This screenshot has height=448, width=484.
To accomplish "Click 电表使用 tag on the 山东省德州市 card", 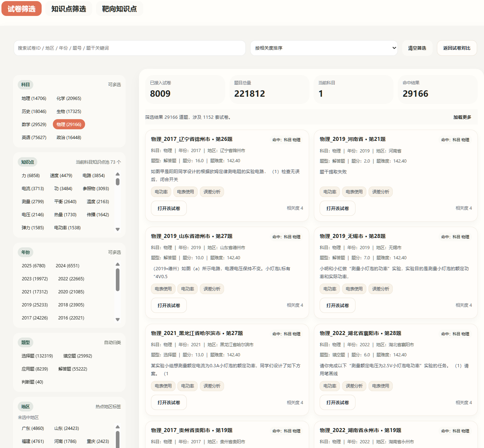I will point(163,289).
